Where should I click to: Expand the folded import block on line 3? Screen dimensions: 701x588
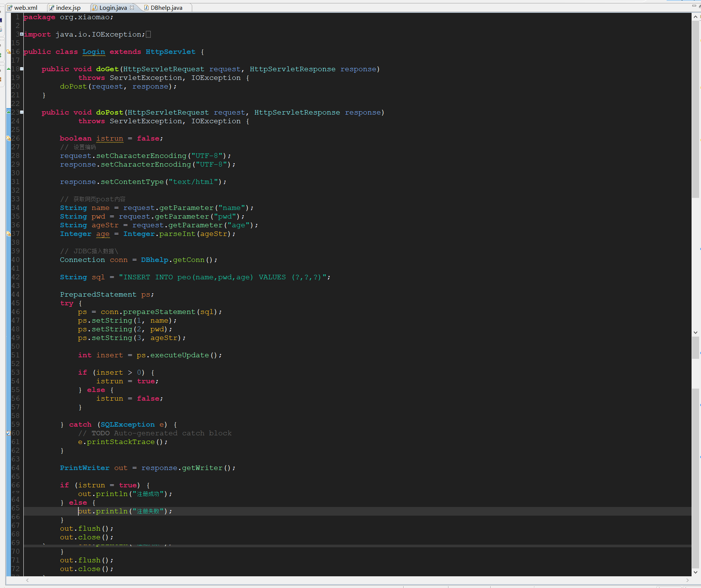[21, 34]
